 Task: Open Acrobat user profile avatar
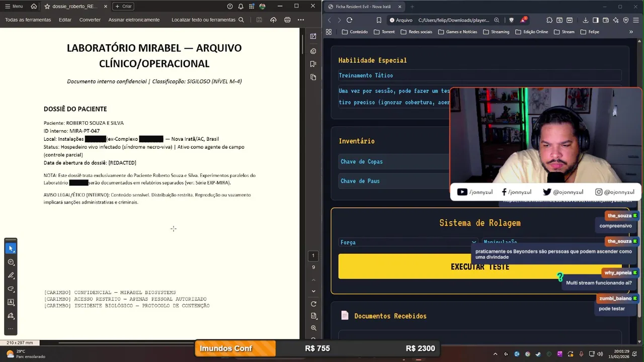[x=262, y=7]
